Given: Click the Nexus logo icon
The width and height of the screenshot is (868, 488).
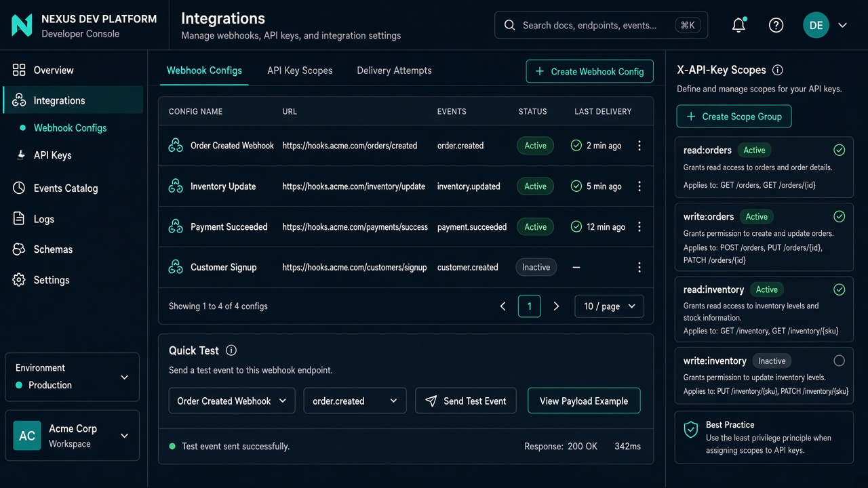Looking at the screenshot, I should pyautogui.click(x=22, y=25).
